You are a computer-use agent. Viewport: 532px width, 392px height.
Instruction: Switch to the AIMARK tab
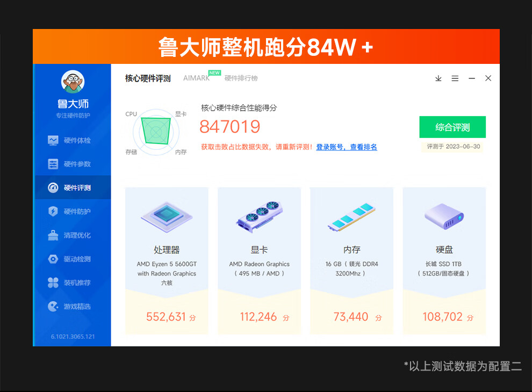pos(197,78)
